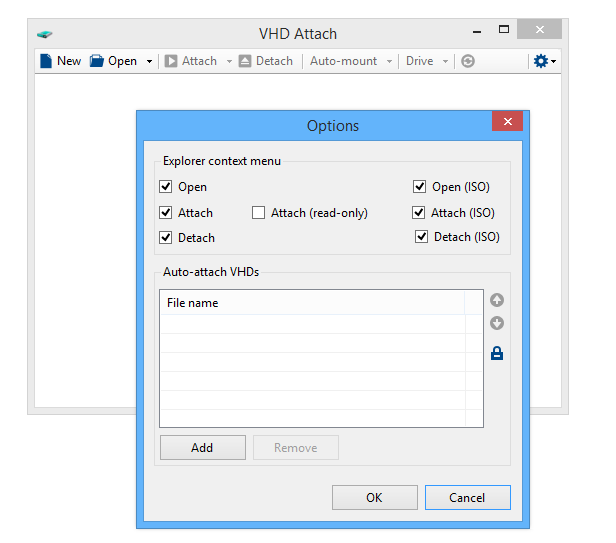Dismiss dialog with Cancel button
Image resolution: width=616 pixels, height=543 pixels.
click(x=468, y=497)
